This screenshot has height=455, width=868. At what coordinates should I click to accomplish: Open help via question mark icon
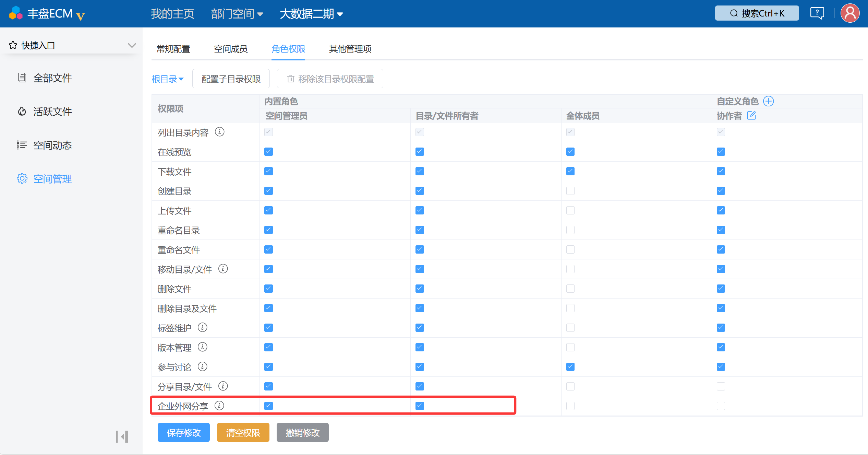pos(817,13)
